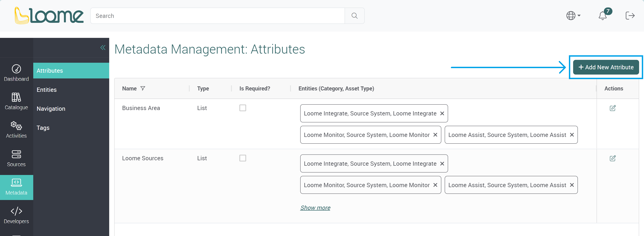644x236 pixels.
Task: Click the search magnifier button
Action: point(354,16)
